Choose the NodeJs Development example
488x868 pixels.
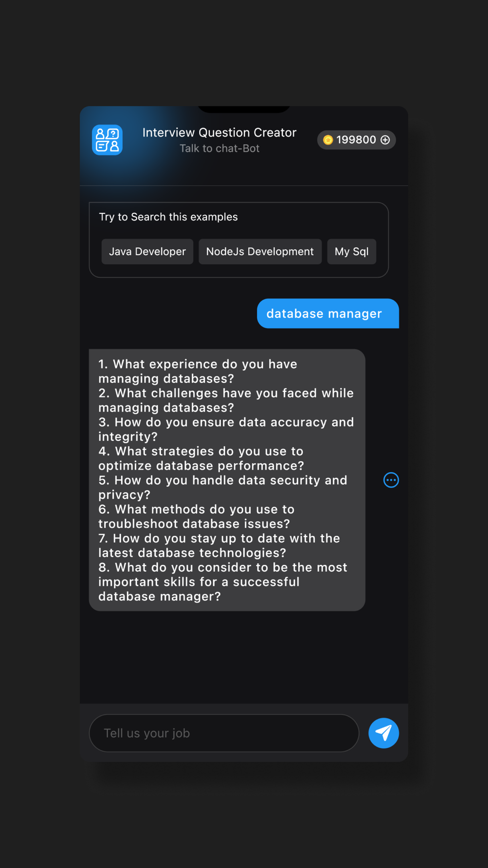pos(260,251)
